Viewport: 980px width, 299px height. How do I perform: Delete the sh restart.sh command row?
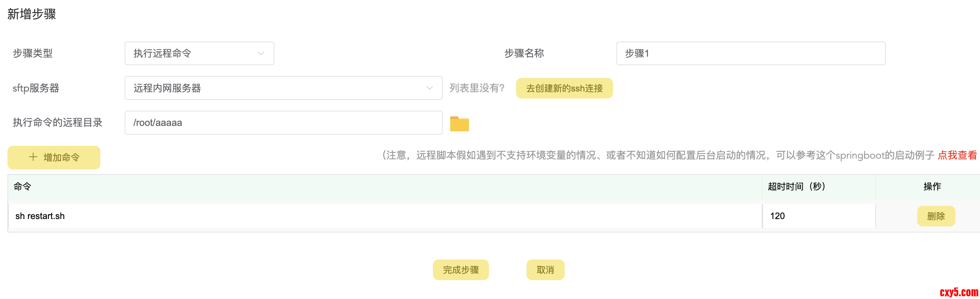(935, 216)
